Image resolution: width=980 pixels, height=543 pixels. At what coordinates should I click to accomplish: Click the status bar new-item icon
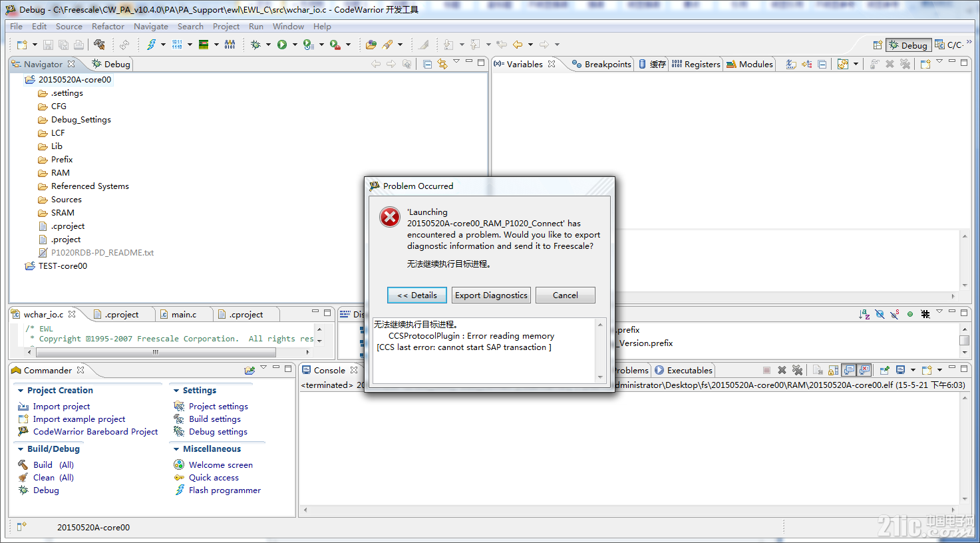(x=21, y=526)
